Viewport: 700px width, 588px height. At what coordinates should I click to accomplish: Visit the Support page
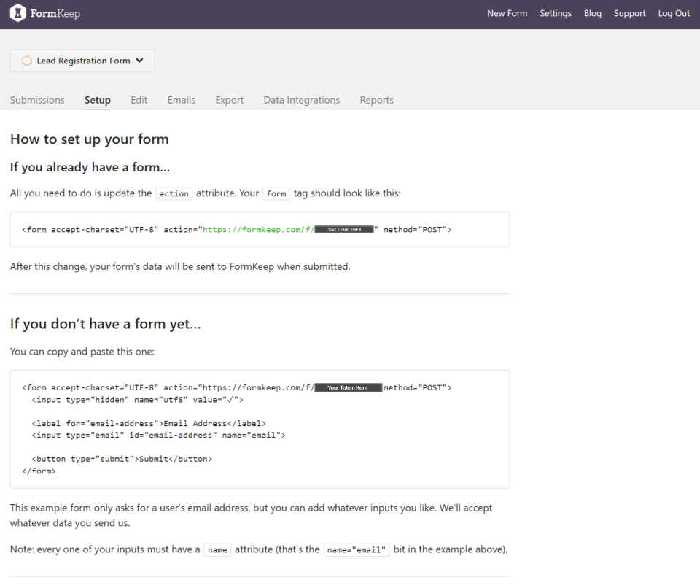click(629, 14)
